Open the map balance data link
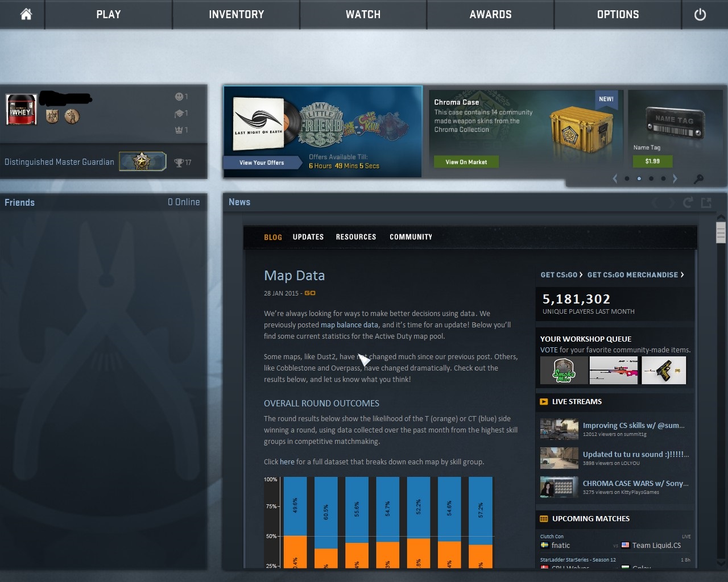 pyautogui.click(x=349, y=325)
